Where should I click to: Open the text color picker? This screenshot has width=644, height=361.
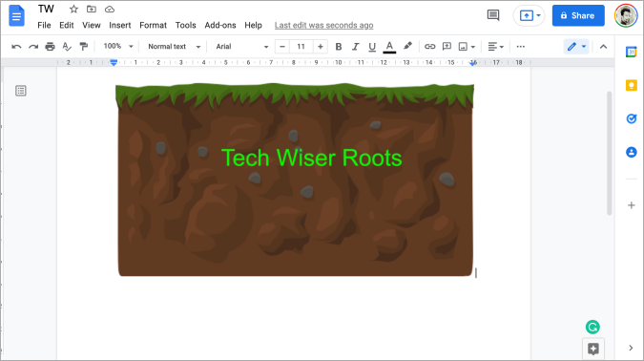coord(389,47)
